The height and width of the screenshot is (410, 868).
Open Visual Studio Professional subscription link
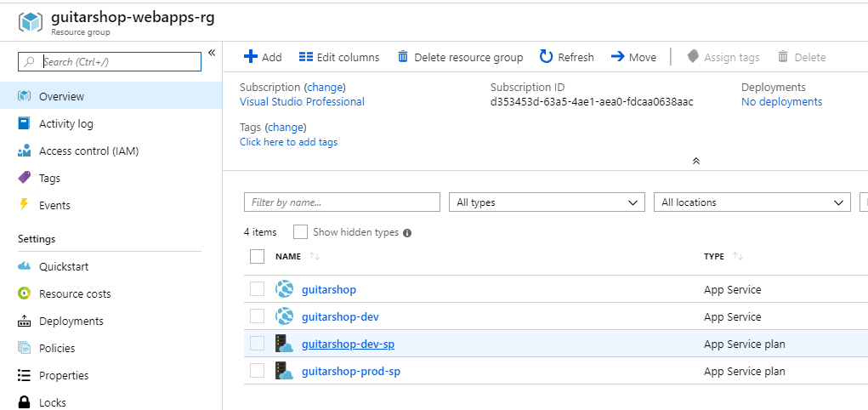coord(303,101)
